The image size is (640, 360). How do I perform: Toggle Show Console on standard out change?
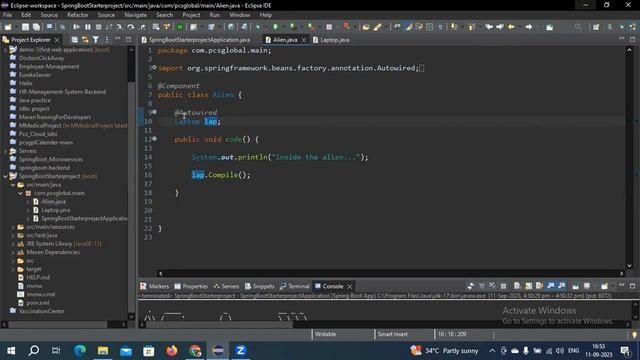[x=551, y=286]
